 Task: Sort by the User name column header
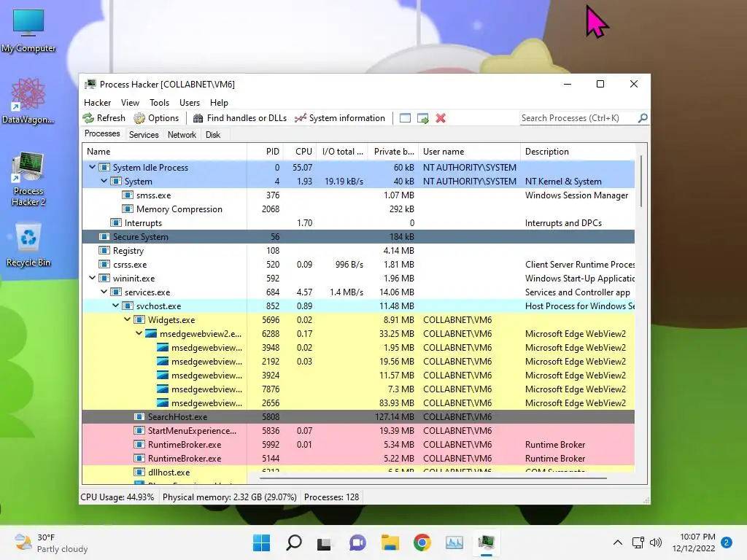(469, 152)
